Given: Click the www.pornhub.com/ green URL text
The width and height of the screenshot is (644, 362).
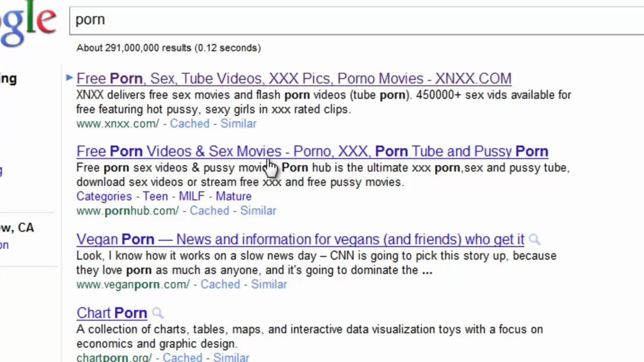Looking at the screenshot, I should [x=128, y=211].
